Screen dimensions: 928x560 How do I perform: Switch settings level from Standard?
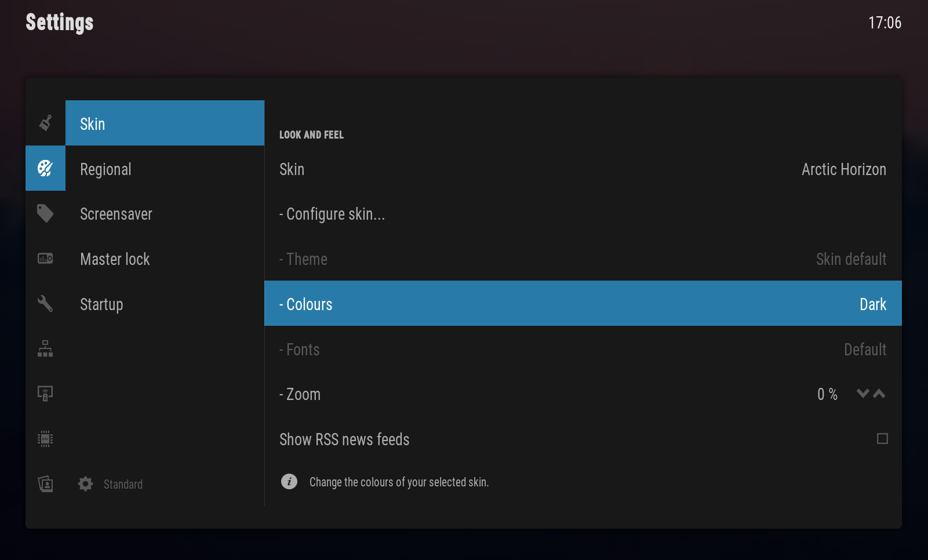click(123, 484)
